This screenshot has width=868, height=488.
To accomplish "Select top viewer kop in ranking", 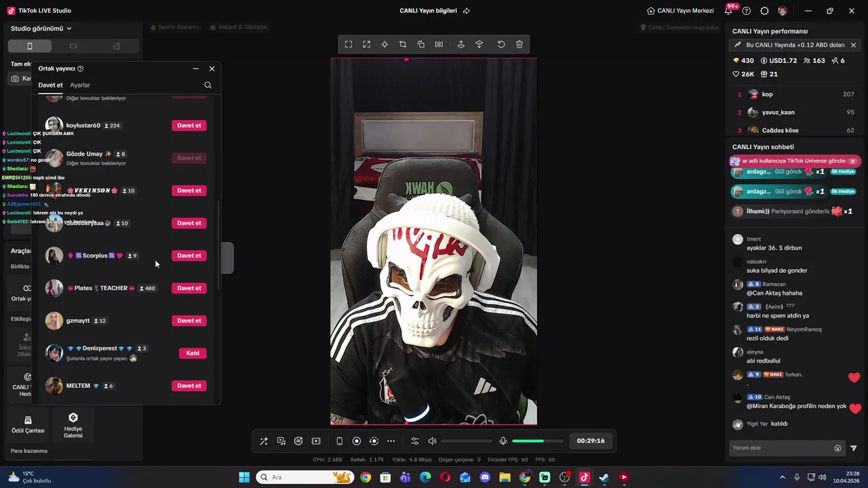I will pos(796,94).
